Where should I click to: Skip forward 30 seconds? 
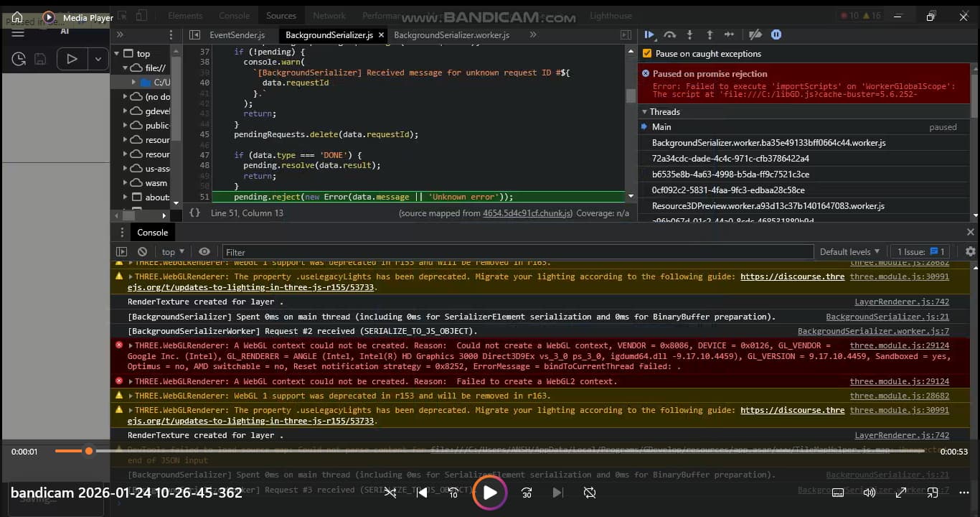coord(527,493)
